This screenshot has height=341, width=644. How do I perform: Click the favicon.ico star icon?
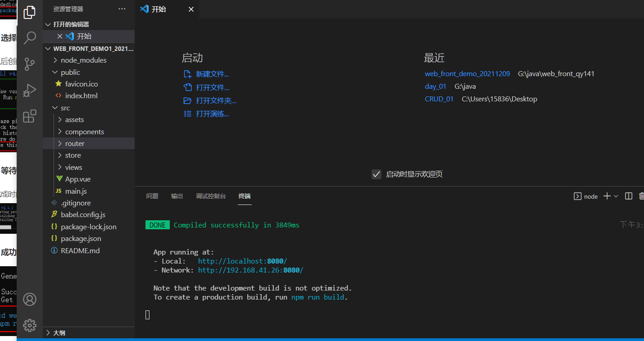58,84
